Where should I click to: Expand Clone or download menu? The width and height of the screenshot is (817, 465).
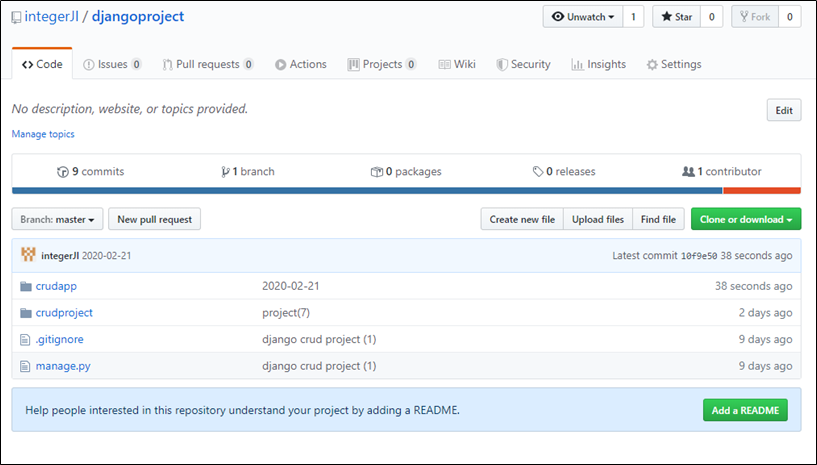746,219
